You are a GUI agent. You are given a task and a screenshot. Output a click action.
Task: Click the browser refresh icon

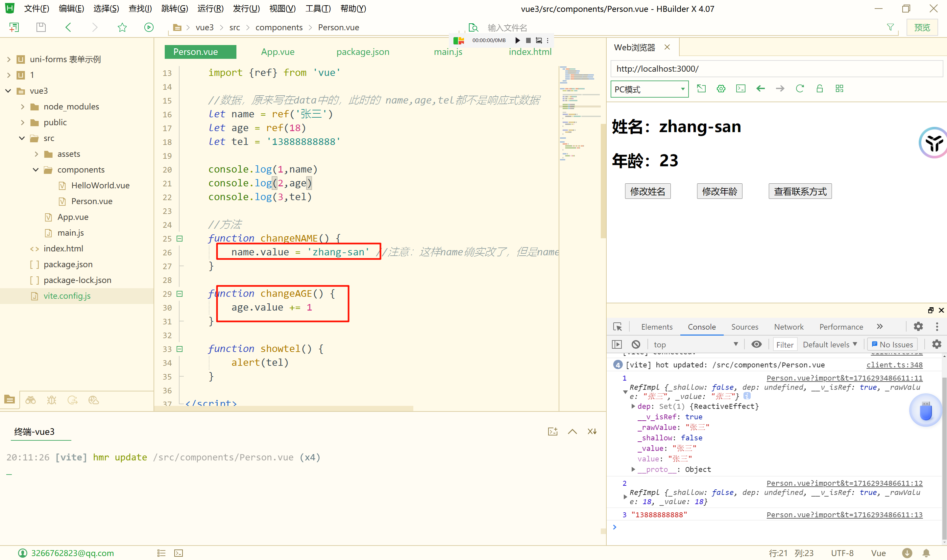click(799, 89)
